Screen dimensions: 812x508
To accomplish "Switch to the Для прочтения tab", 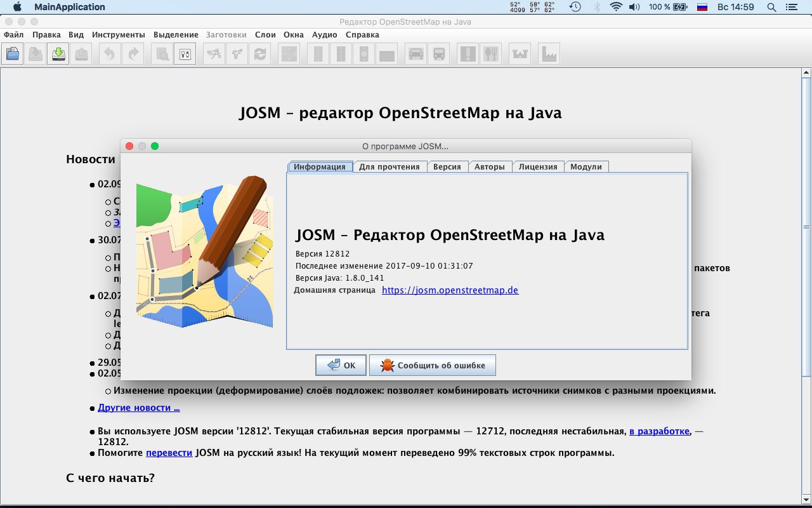I will (x=390, y=166).
